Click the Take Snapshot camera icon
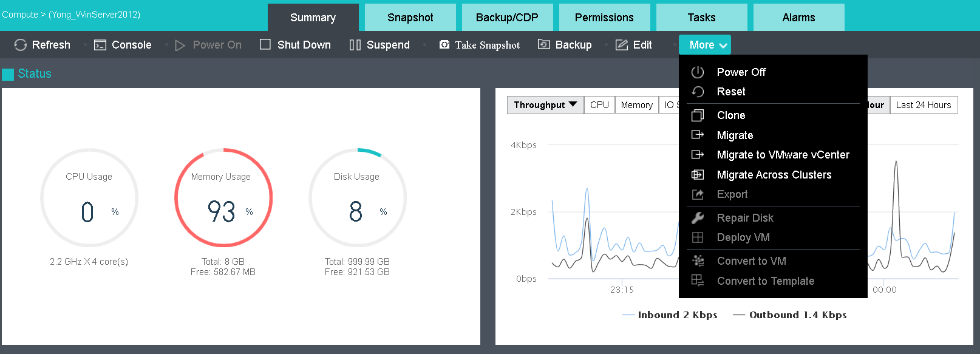Image resolution: width=980 pixels, height=354 pixels. 444,45
